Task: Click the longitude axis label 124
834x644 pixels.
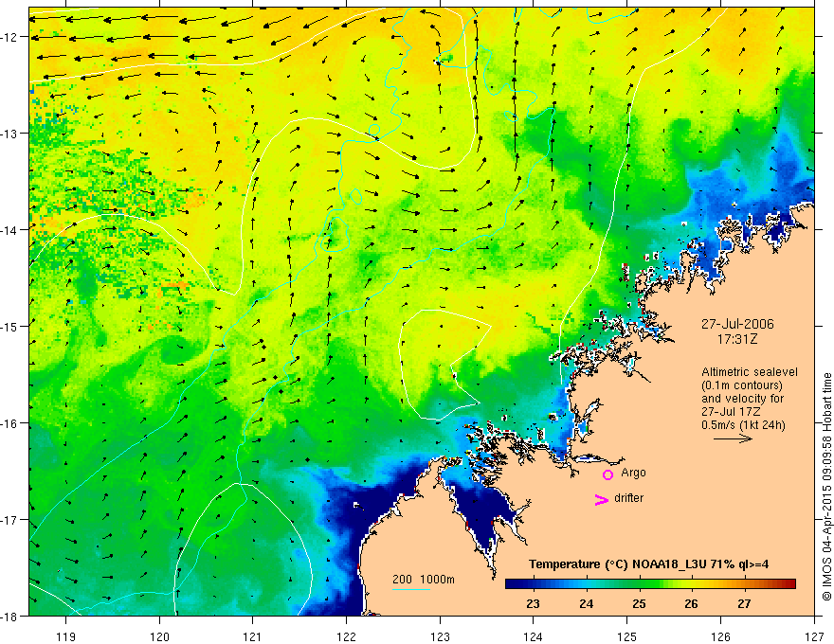Action: pos(534,636)
